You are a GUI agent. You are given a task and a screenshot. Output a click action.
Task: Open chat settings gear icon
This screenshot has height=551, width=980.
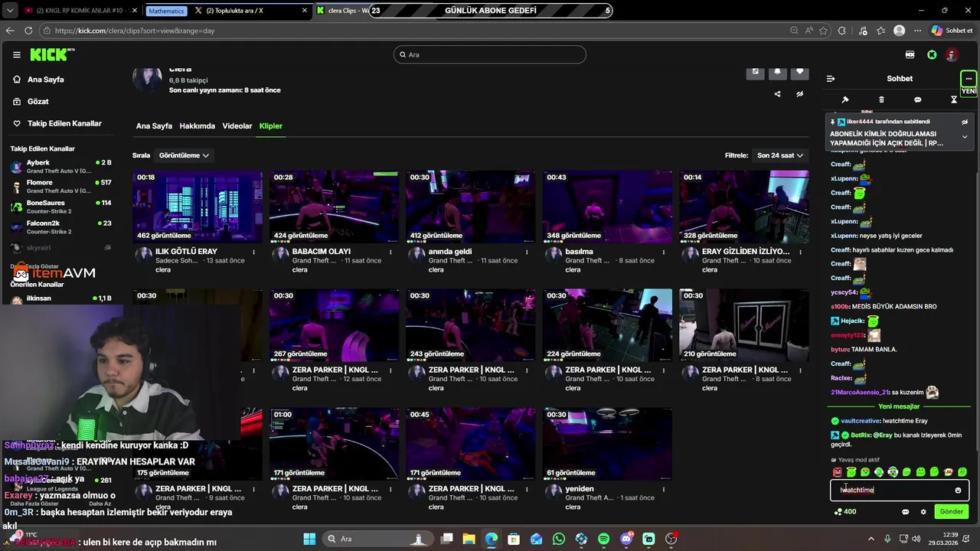(x=923, y=512)
